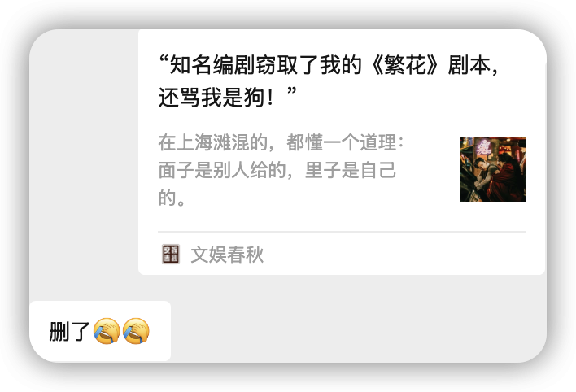Click the summary line starting 在上海滩混的
Screen dimensions: 576x392
tap(281, 142)
